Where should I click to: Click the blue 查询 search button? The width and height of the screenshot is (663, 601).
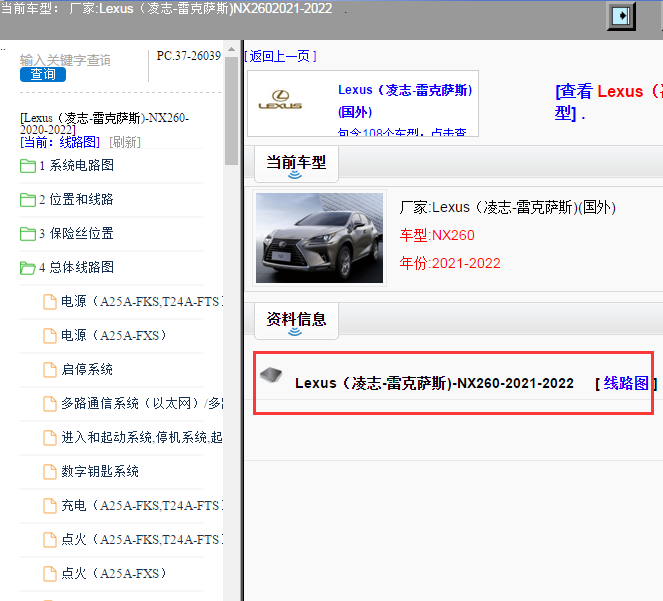click(x=43, y=74)
